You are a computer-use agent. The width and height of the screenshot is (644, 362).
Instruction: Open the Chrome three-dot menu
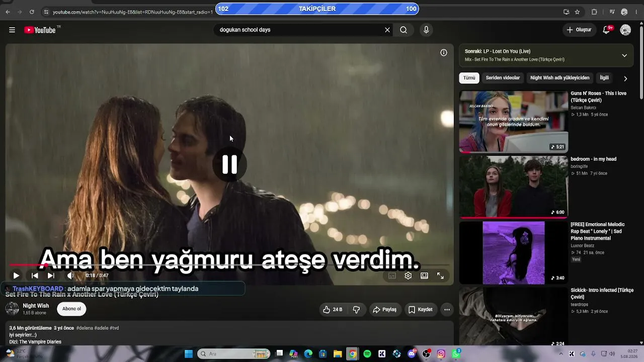(x=636, y=12)
